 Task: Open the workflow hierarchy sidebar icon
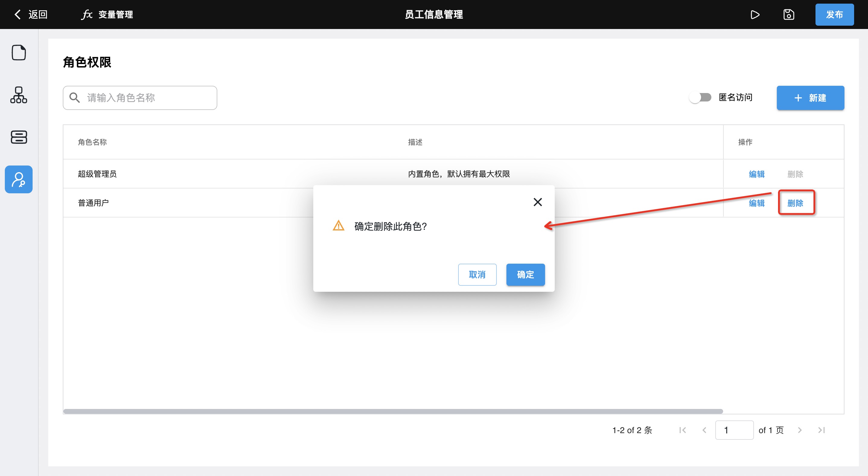tap(18, 95)
